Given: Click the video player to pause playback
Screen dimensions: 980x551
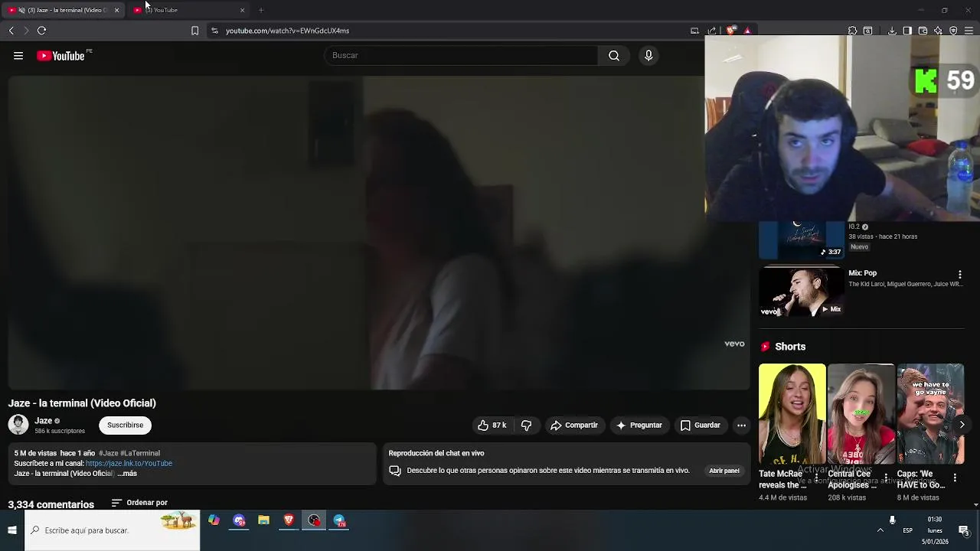Looking at the screenshot, I should [379, 233].
